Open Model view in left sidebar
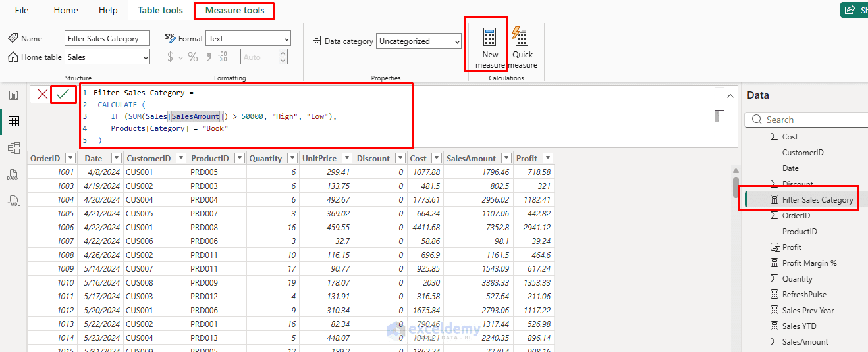Image resolution: width=868 pixels, height=352 pixels. point(14,148)
